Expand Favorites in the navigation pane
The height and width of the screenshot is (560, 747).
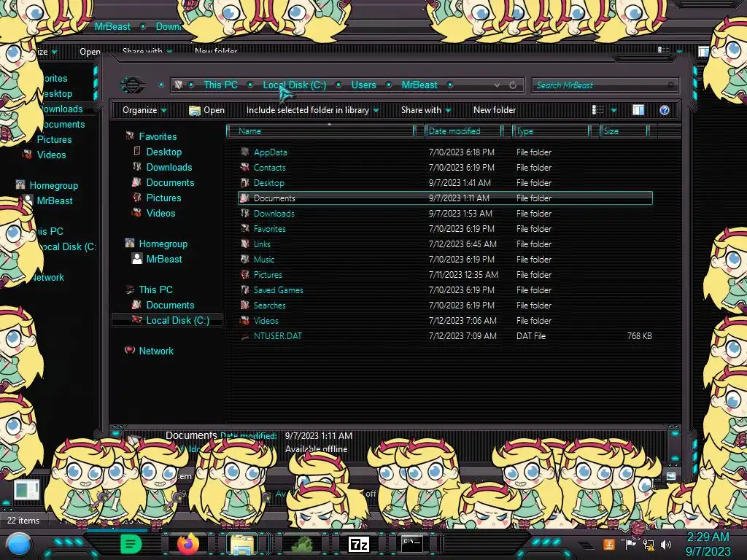158,136
